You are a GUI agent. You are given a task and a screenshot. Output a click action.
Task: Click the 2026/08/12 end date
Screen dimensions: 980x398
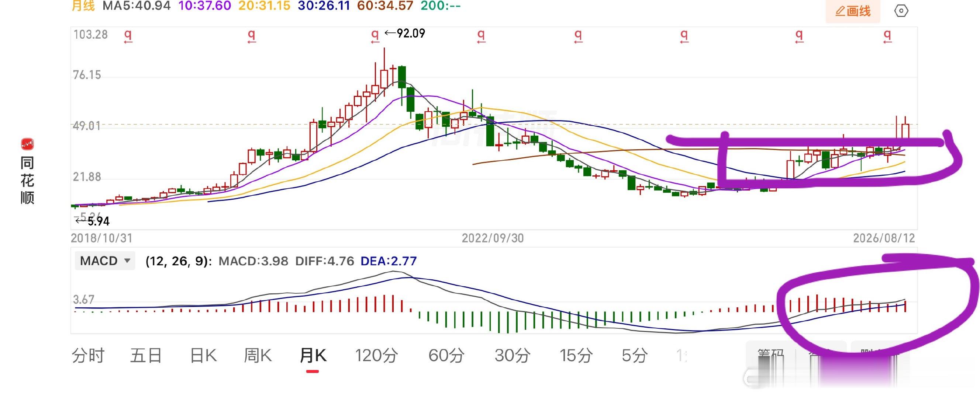coord(884,238)
